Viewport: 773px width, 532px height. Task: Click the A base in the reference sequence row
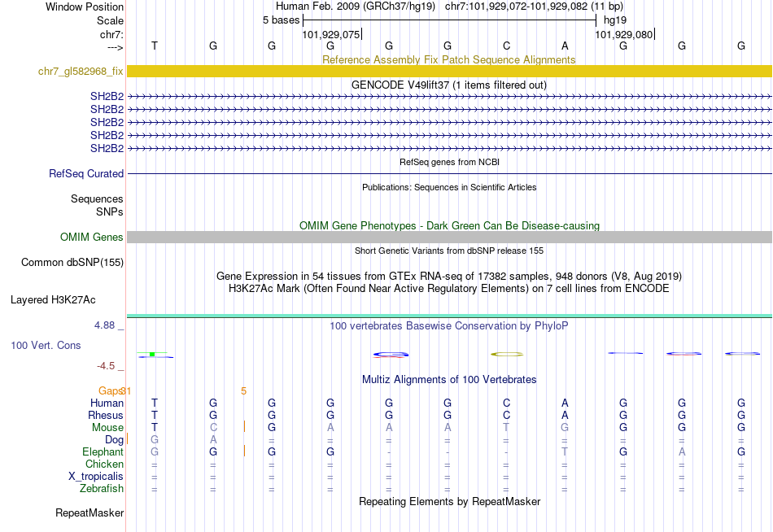pyautogui.click(x=565, y=46)
